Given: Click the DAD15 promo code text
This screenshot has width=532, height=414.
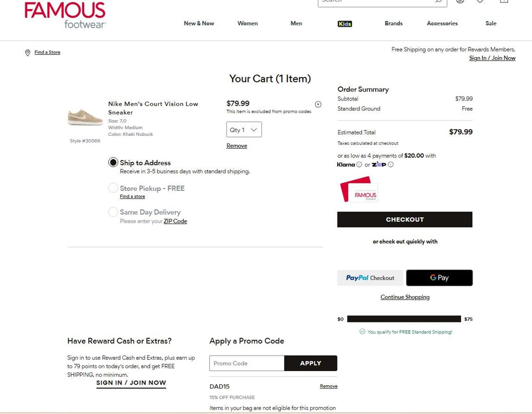Looking at the screenshot, I should coord(220,386).
